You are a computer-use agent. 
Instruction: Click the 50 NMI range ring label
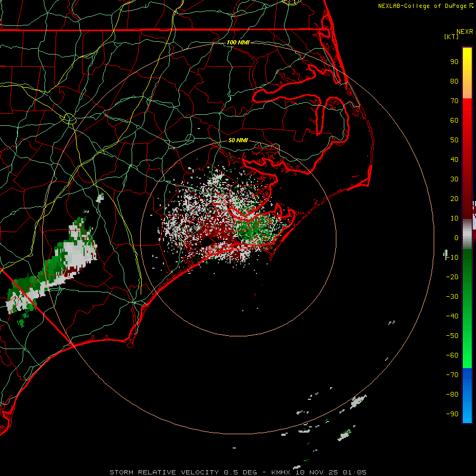tap(238, 140)
